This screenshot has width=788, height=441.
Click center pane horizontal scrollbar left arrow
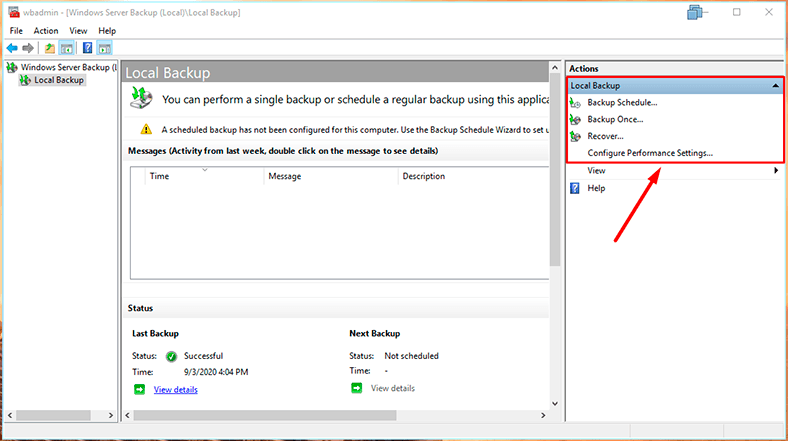pyautogui.click(x=128, y=415)
